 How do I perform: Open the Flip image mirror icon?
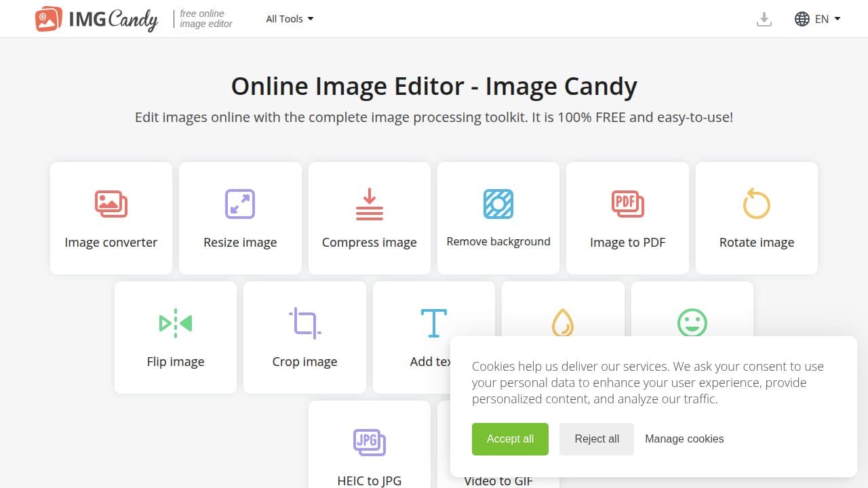point(176,323)
